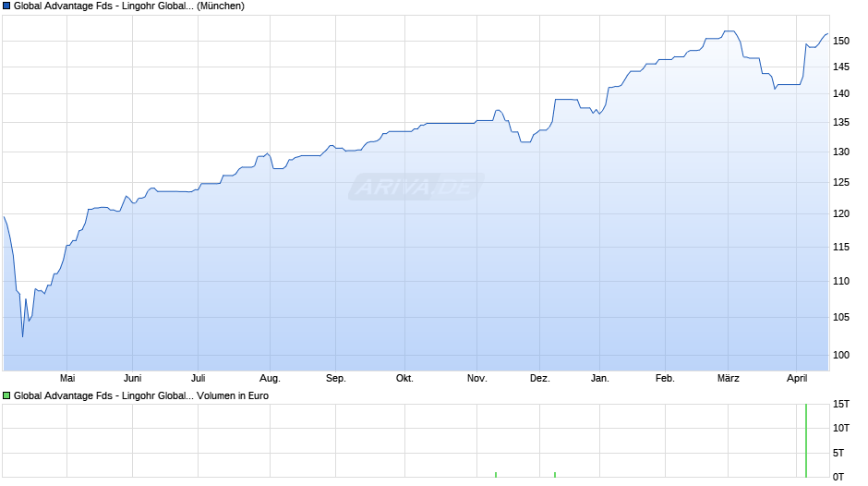Click the green legend square for Volumen

6,395
